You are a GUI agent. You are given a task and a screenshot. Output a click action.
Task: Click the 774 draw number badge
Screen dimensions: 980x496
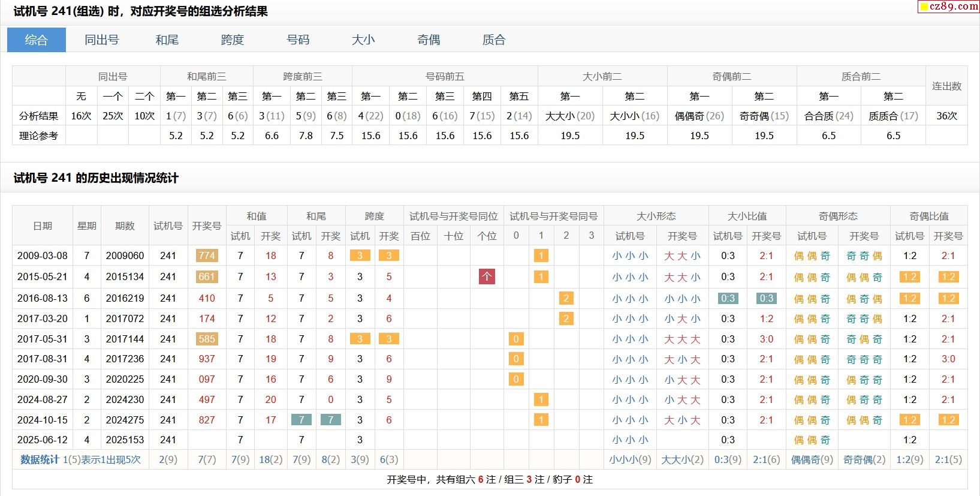click(207, 255)
